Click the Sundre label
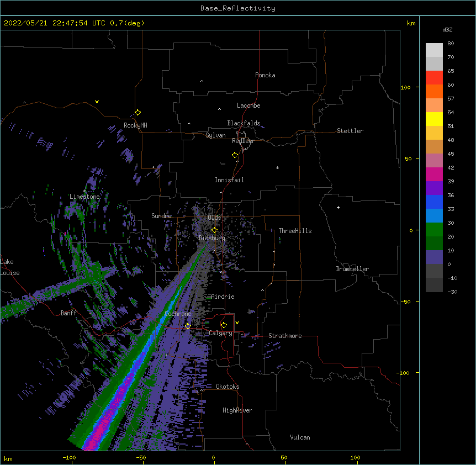Image resolution: width=476 pixels, height=465 pixels. [x=161, y=216]
